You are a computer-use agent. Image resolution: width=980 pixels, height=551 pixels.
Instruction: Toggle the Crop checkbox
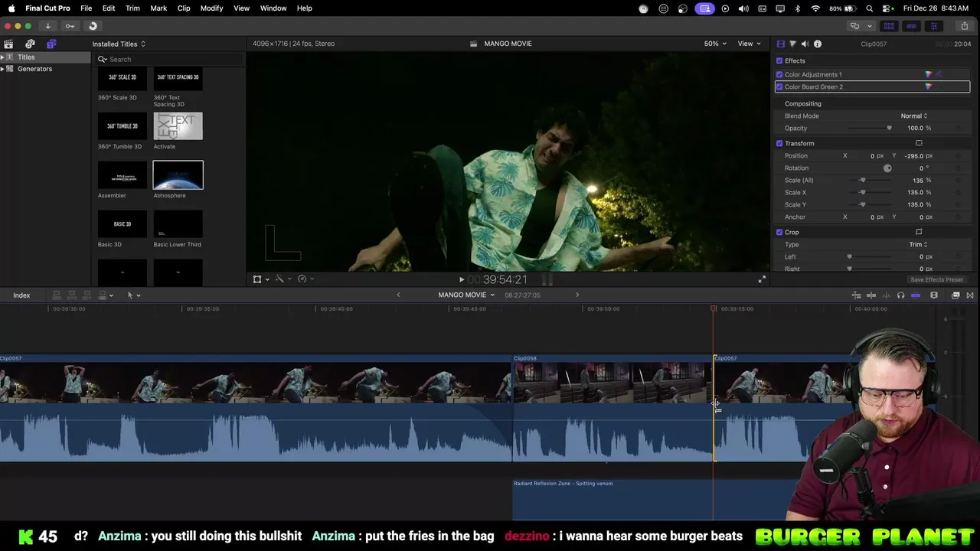[779, 232]
